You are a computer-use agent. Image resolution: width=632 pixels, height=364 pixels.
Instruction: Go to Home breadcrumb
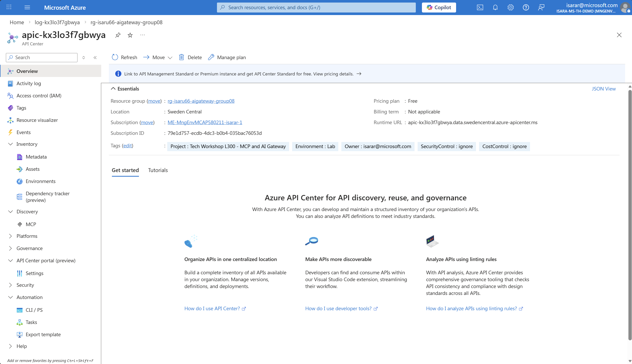click(17, 22)
